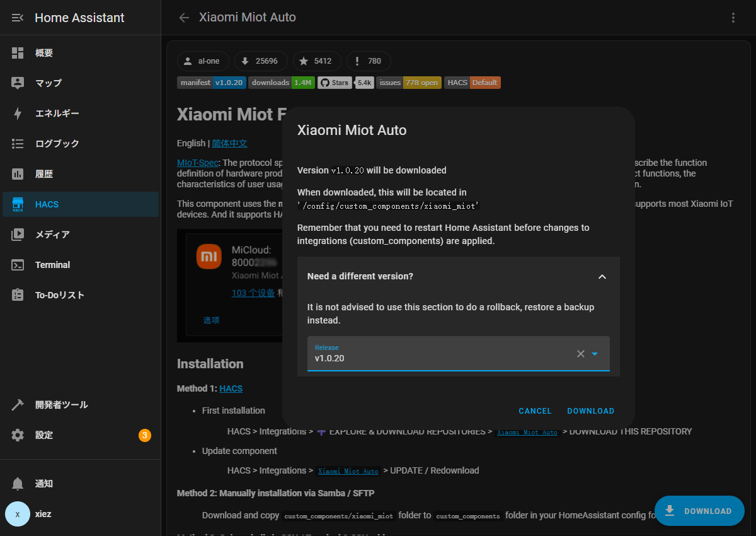Open the MIoT-Spec link

pyautogui.click(x=197, y=163)
